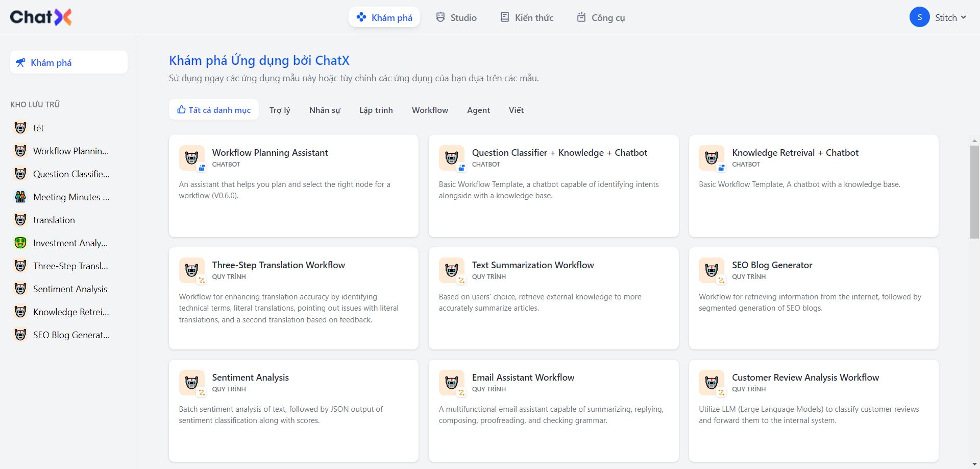
Task: Click the page vertical scrollbar
Action: 974,192
